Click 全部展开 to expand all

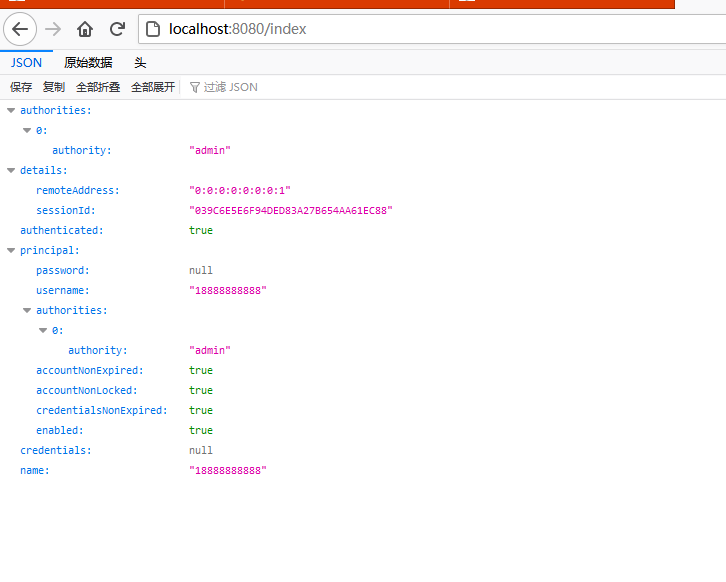[153, 87]
